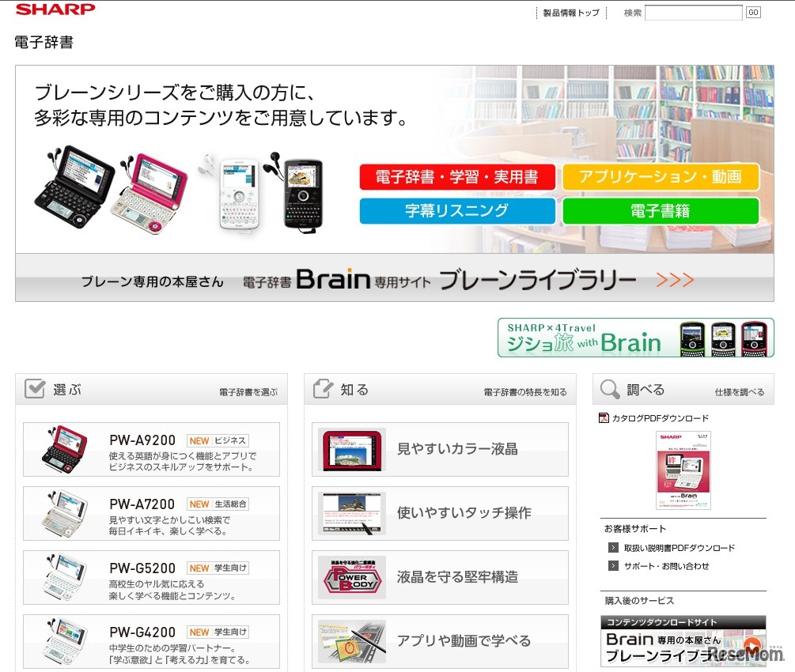Click the PDF icon beside カタログPDFダウンロード
The width and height of the screenshot is (795, 672).
pyautogui.click(x=604, y=417)
